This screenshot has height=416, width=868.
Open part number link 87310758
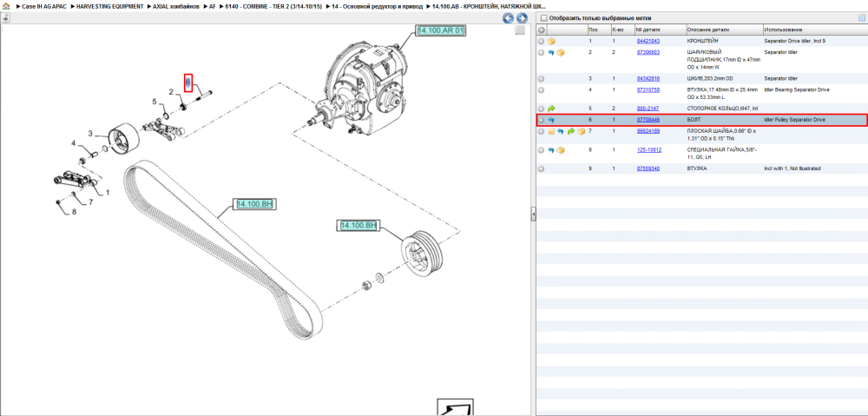click(x=648, y=89)
